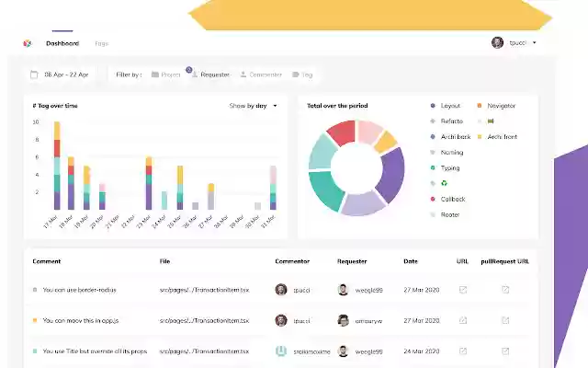Sort by the Comment column header
The width and height of the screenshot is (588, 368).
pyautogui.click(x=47, y=261)
